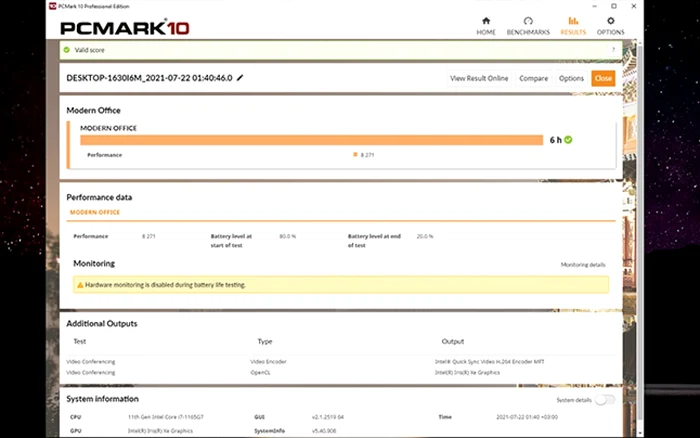The width and height of the screenshot is (700, 438).
Task: Click the Intel Iris Xe Graphics GPU value
Action: [x=160, y=431]
